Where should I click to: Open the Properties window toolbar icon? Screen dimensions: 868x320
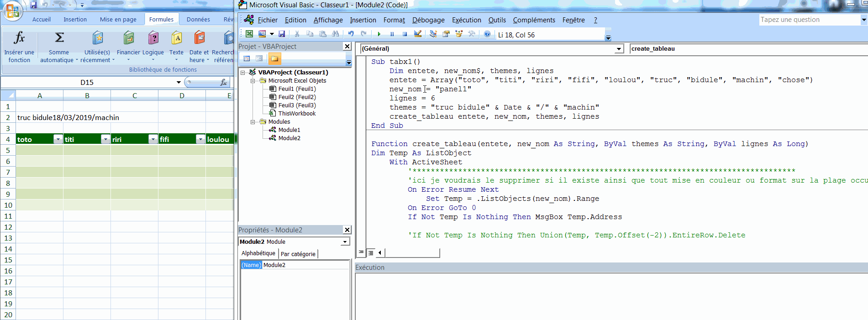446,34
